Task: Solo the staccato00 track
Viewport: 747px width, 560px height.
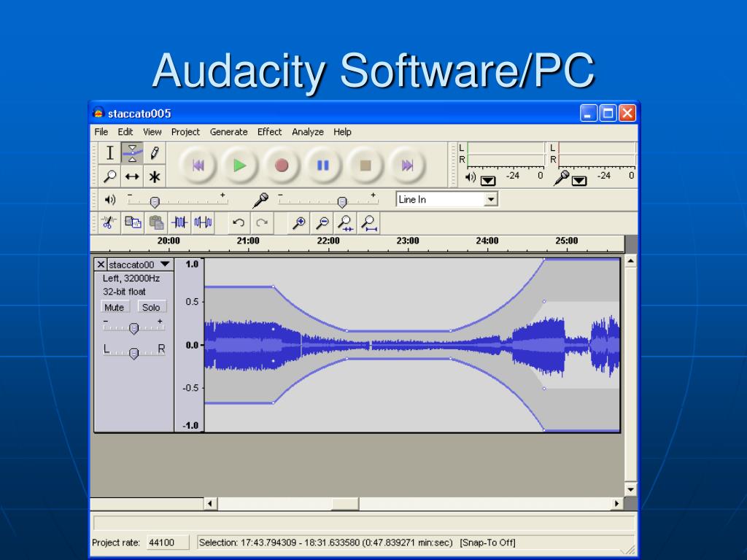Action: pyautogui.click(x=152, y=307)
